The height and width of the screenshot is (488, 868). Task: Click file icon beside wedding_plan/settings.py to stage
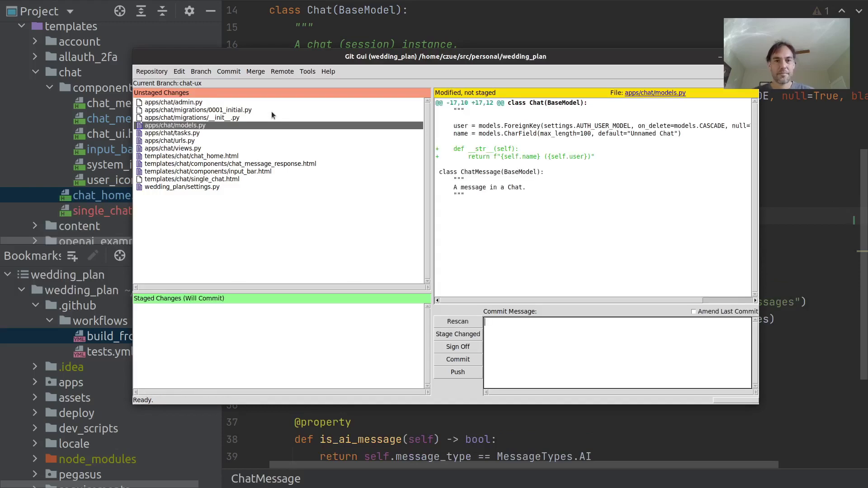pyautogui.click(x=139, y=187)
